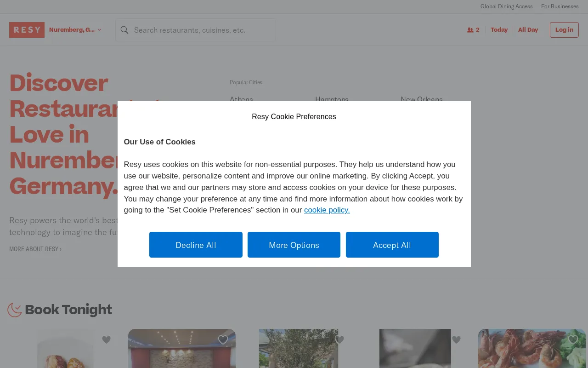588x368 pixels.
Task: Click the Our Use of Cookies heading
Action: [159, 142]
